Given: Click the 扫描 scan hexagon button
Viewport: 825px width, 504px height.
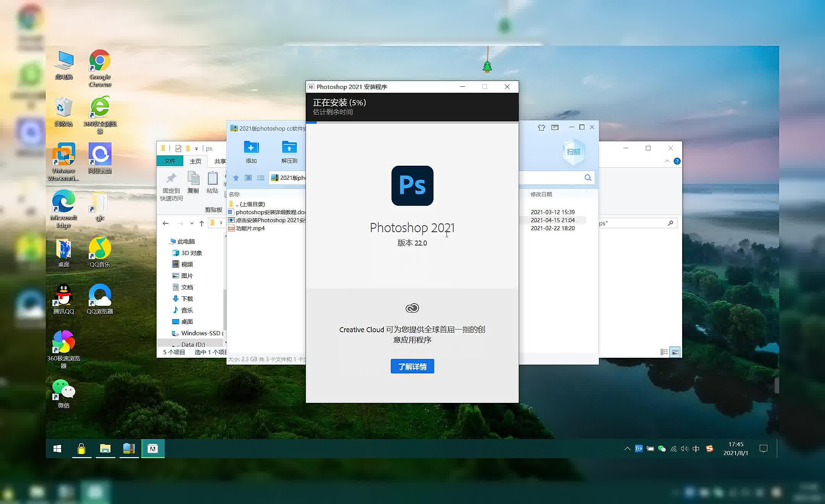Looking at the screenshot, I should pyautogui.click(x=573, y=152).
